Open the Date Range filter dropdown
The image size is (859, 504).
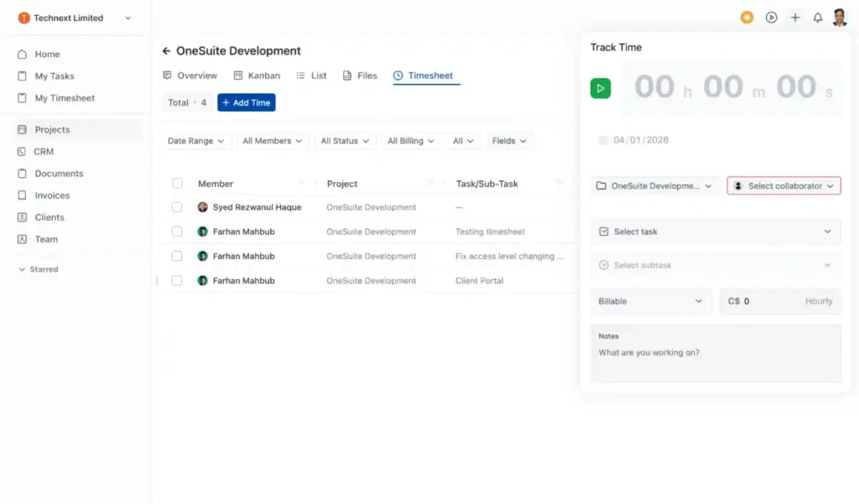pyautogui.click(x=195, y=140)
